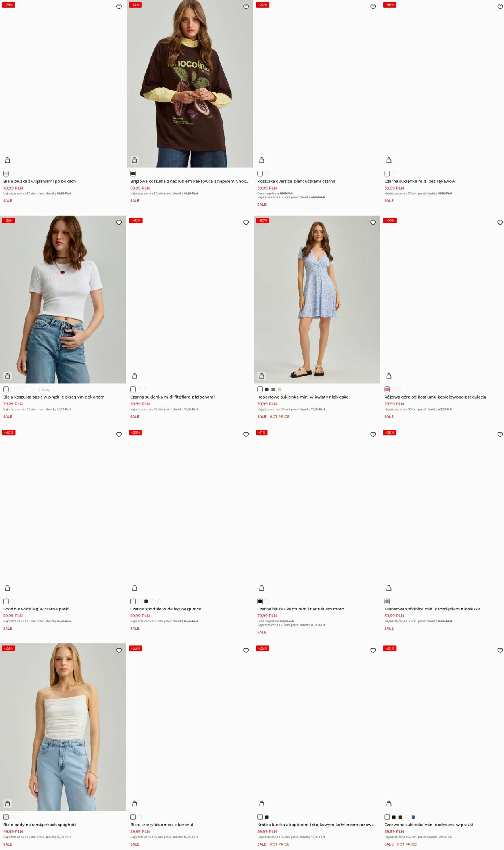Choose first white swatch for Kopertowa sukienka
This screenshot has width=504, height=850.
(x=260, y=389)
